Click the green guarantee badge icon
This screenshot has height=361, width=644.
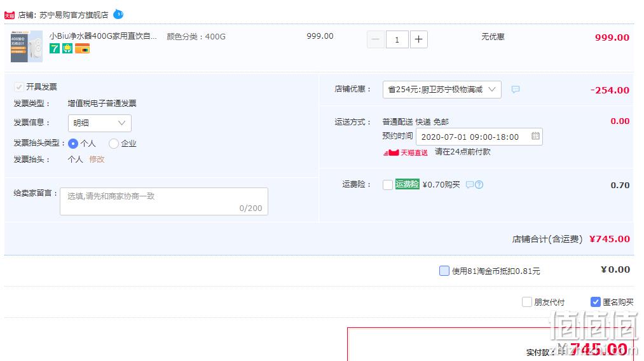(67, 48)
